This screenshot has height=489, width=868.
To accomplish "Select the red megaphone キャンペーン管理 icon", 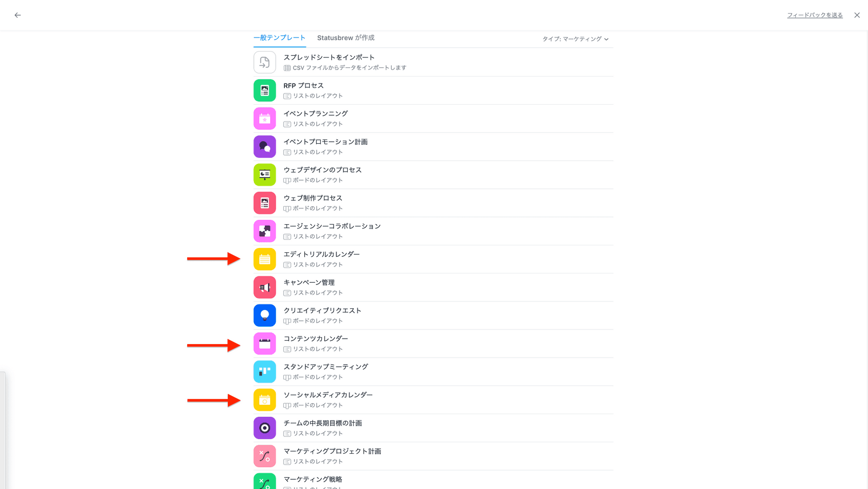I will coord(265,288).
